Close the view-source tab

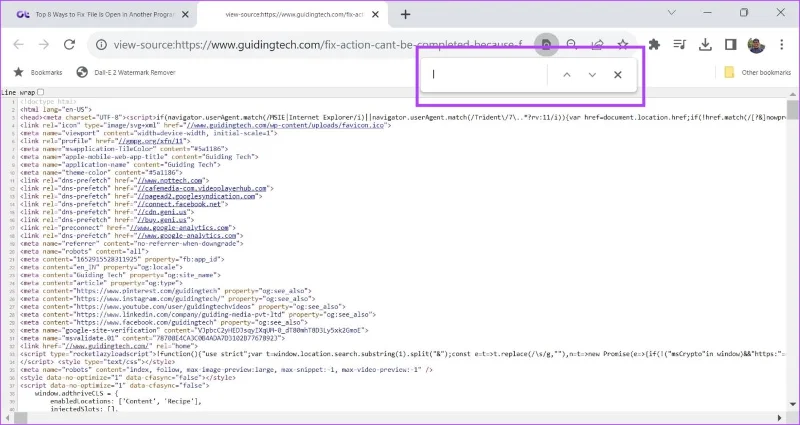(x=375, y=15)
